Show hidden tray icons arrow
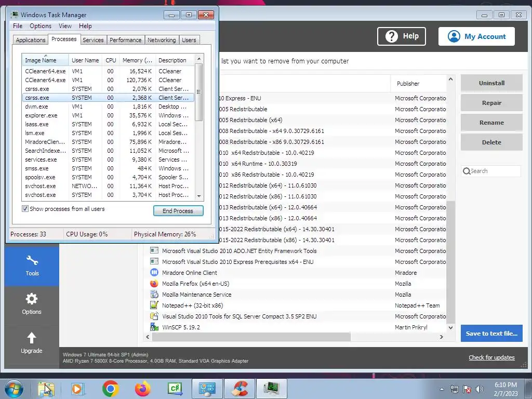Image resolution: width=532 pixels, height=399 pixels. coord(442,389)
